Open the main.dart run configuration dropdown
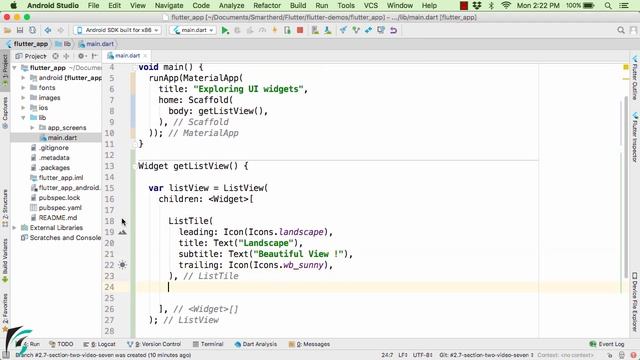Viewport: 640px width, 360px height. click(x=193, y=30)
